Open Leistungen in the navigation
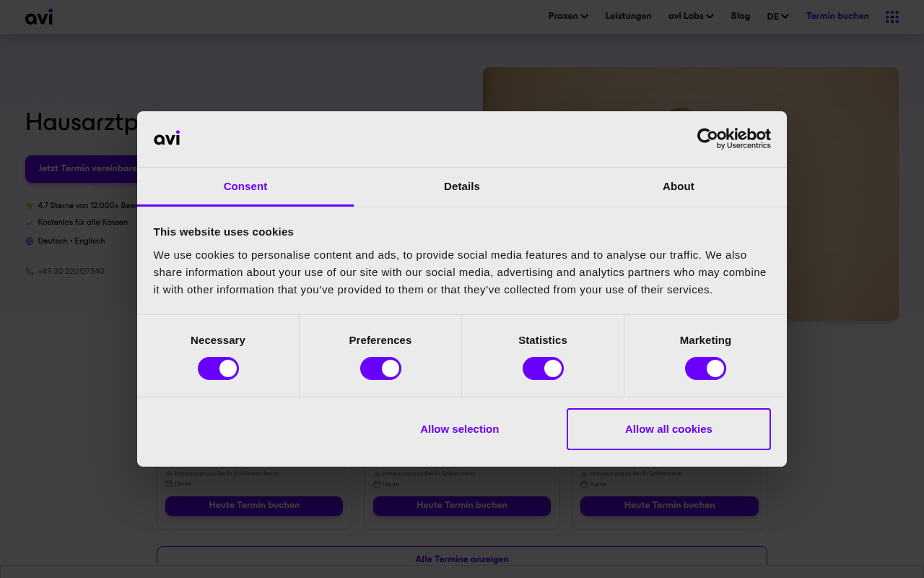Viewport: 924px width, 578px height. 628,16
